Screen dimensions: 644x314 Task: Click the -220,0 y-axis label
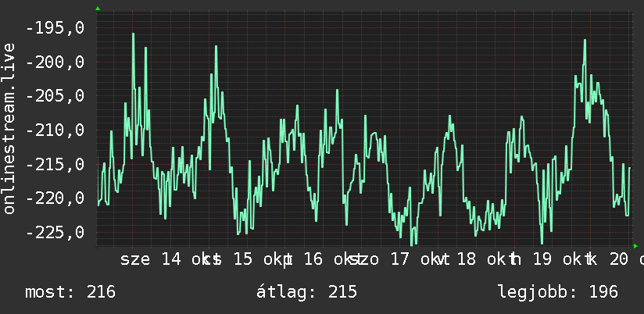coord(55,198)
